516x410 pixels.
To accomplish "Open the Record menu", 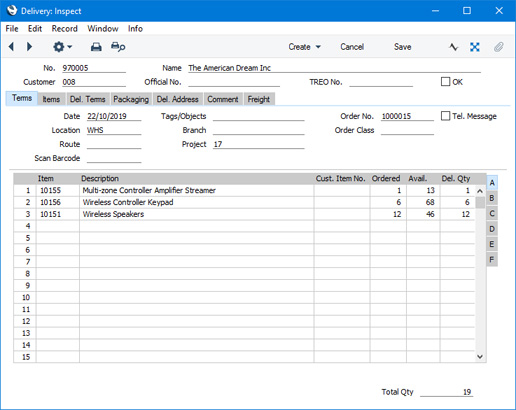I will tap(65, 29).
